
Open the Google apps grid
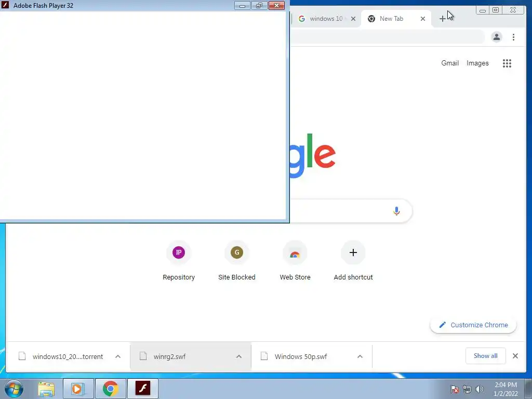[507, 63]
